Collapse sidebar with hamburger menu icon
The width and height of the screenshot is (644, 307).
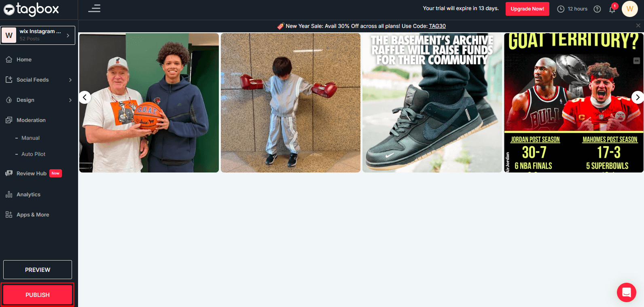(94, 8)
